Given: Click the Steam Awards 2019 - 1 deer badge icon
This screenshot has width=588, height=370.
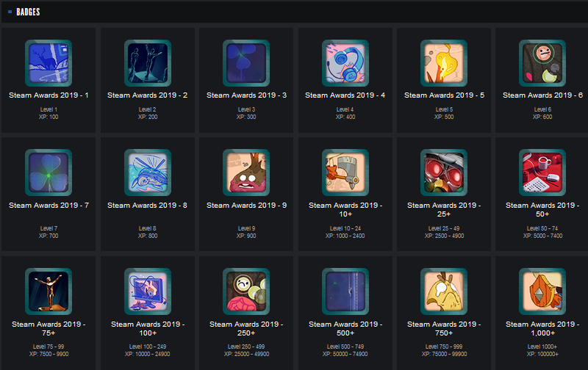Looking at the screenshot, I should [x=49, y=63].
